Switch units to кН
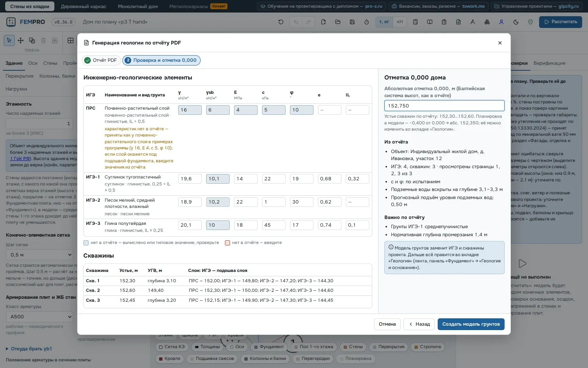Viewport: 588px width, 368px height. 400,22
